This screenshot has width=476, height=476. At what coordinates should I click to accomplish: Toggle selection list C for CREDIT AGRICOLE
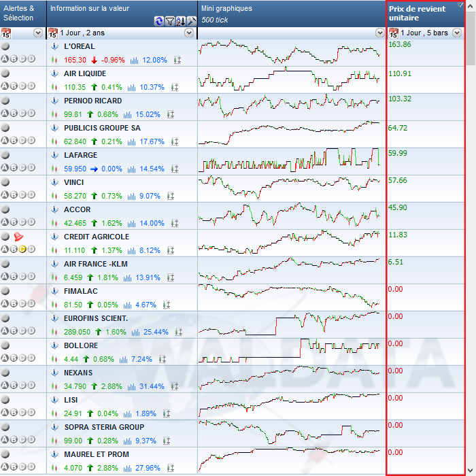pyautogui.click(x=22, y=250)
